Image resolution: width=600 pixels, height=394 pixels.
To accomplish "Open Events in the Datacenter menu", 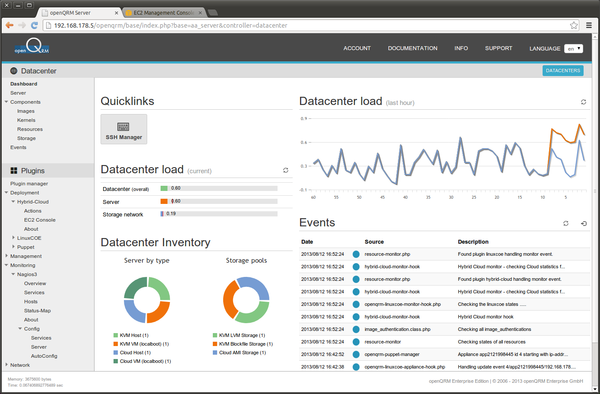I will coord(18,147).
